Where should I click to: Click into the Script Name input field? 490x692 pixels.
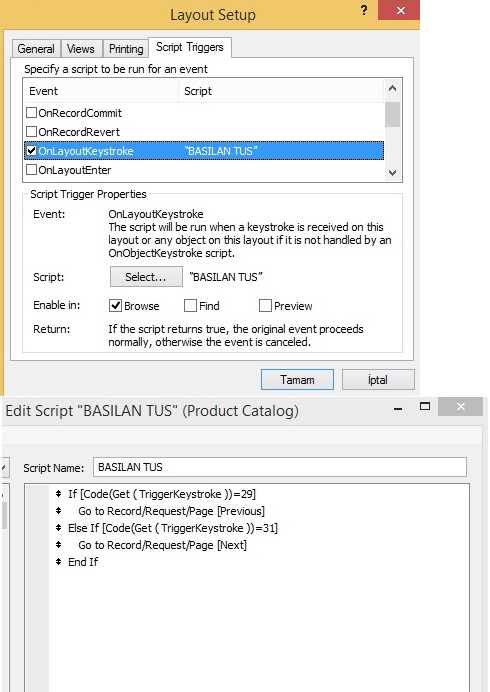pos(280,467)
